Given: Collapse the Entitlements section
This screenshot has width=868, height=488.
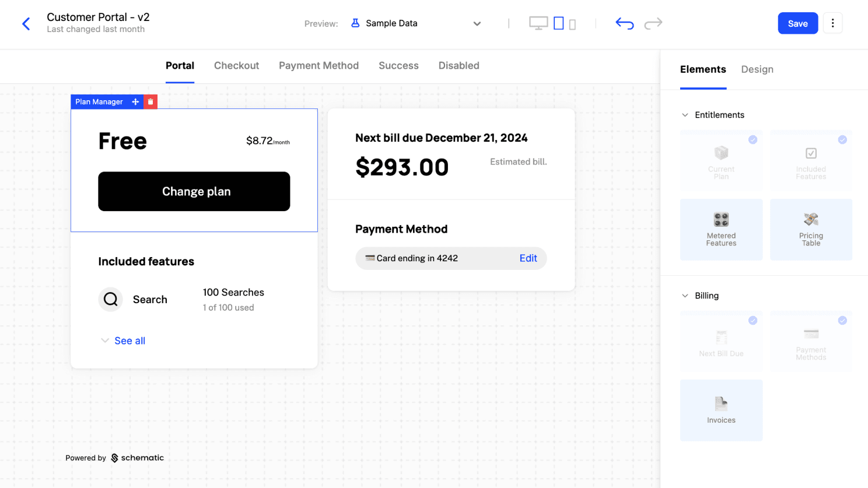Looking at the screenshot, I should pos(685,115).
